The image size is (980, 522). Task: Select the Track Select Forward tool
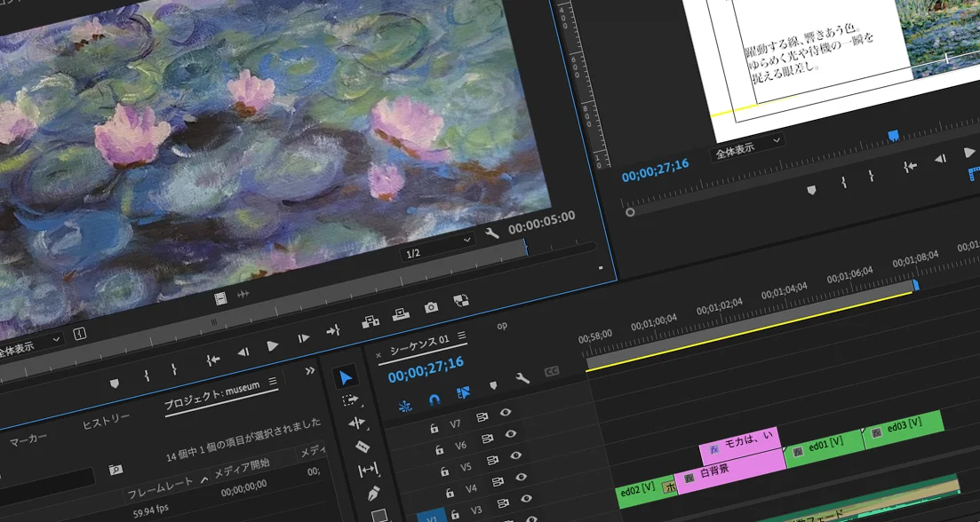tap(352, 400)
